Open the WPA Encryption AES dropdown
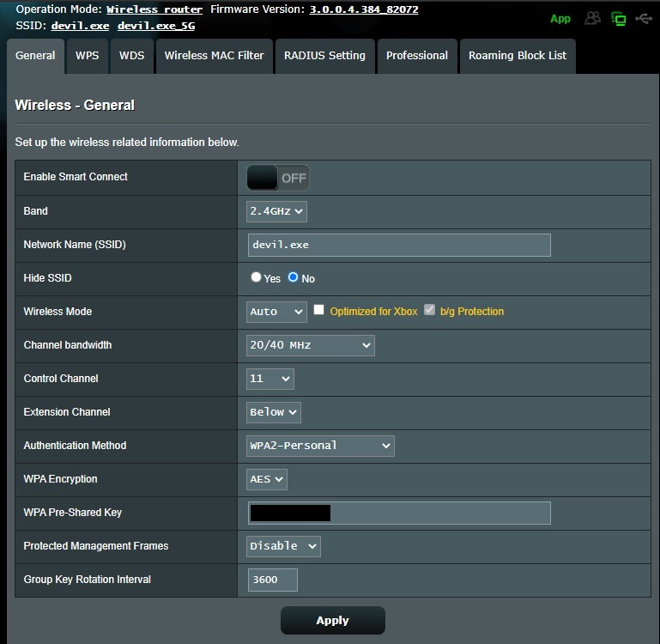The width and height of the screenshot is (660, 644). [x=267, y=479]
